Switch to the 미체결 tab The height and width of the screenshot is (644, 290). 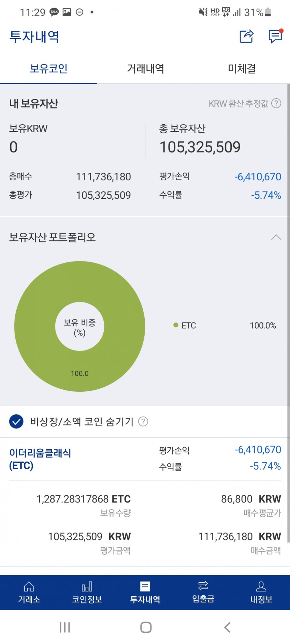(x=242, y=69)
